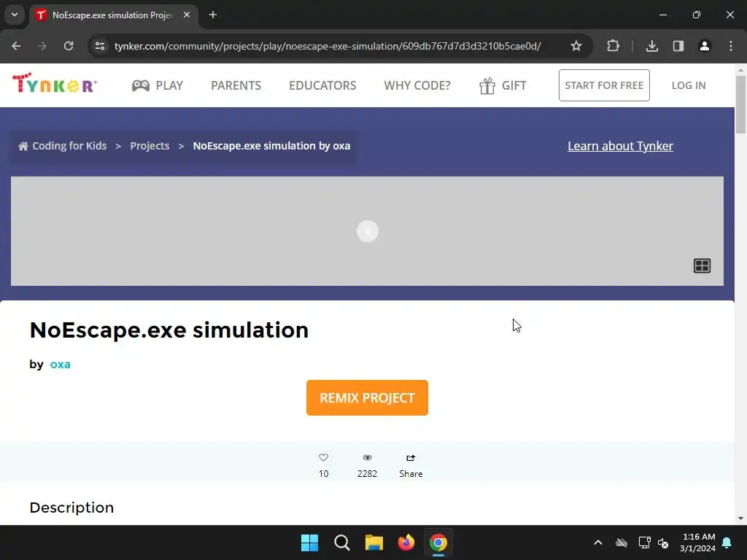Click the Tynker logo
Viewport: 747px width, 560px height.
[55, 83]
